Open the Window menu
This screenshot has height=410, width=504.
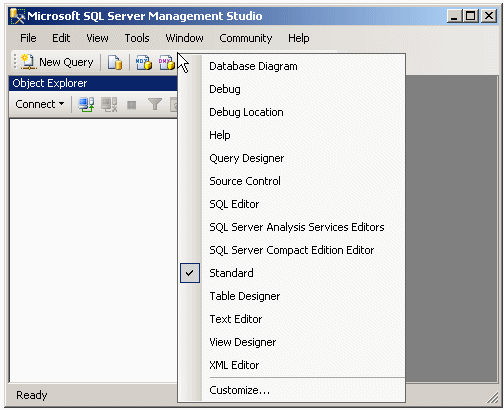[x=184, y=38]
